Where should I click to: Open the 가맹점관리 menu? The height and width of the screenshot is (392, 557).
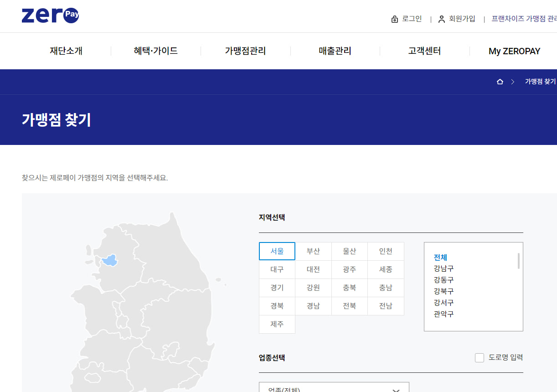click(245, 51)
